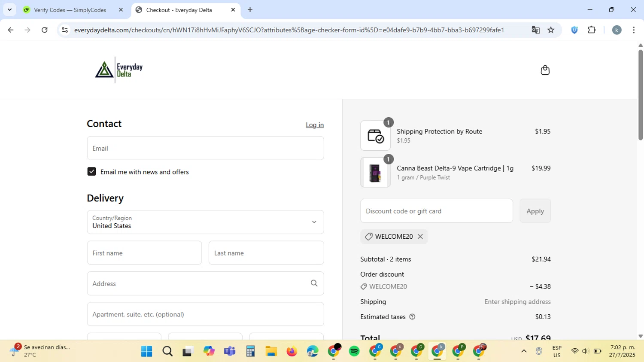The width and height of the screenshot is (644, 362).
Task: Click the Apartment, suite, etc. field
Action: pyautogui.click(x=205, y=314)
